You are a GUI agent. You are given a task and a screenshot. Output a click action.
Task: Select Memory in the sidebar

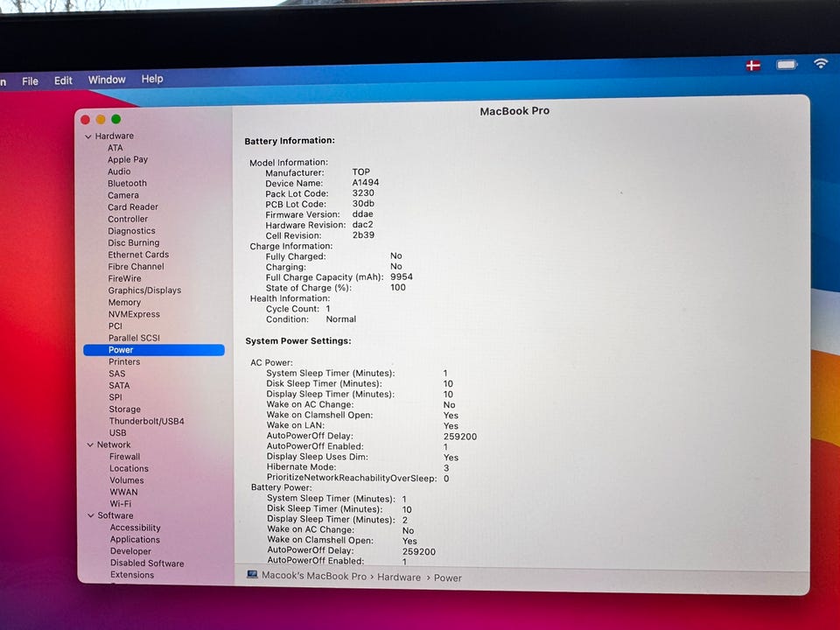pyautogui.click(x=124, y=302)
